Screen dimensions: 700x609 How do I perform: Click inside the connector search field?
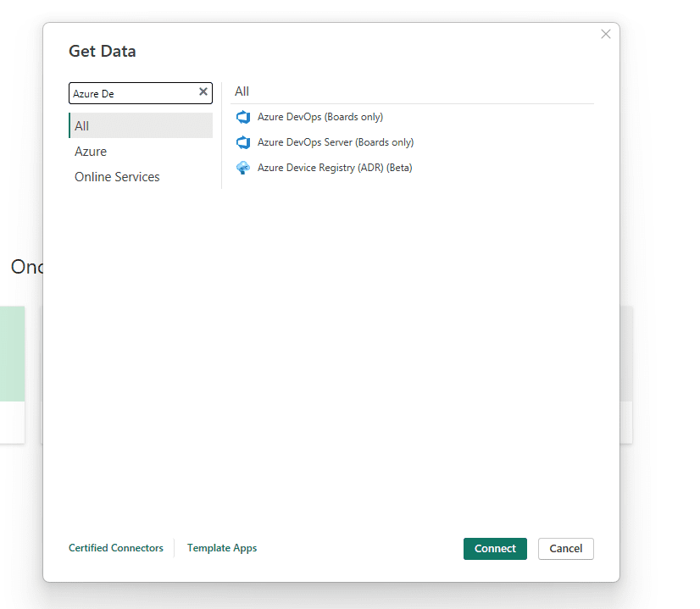(x=132, y=93)
